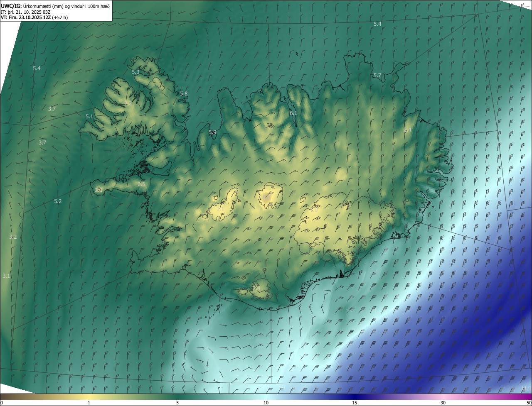Click the 10 tick label on the color scale
Image resolution: width=532 pixels, height=406 pixels.
pyautogui.click(x=266, y=403)
